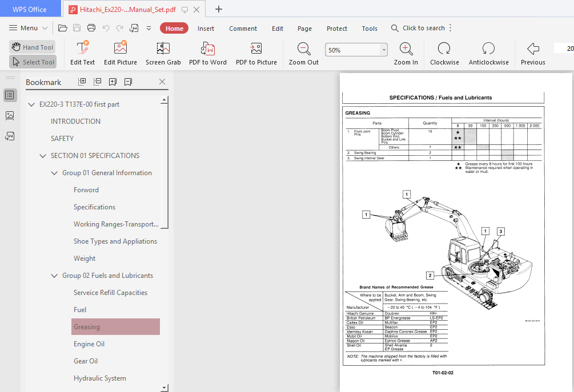Screen dimensions: 574x392
Task: Click bookmark scrollbar down arrow
Action: [x=164, y=387]
